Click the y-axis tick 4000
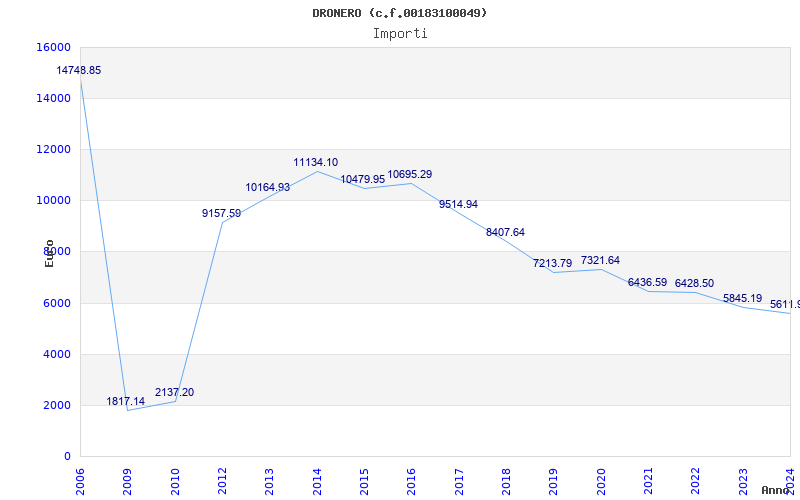Image resolution: width=800 pixels, height=500 pixels. tap(57, 354)
